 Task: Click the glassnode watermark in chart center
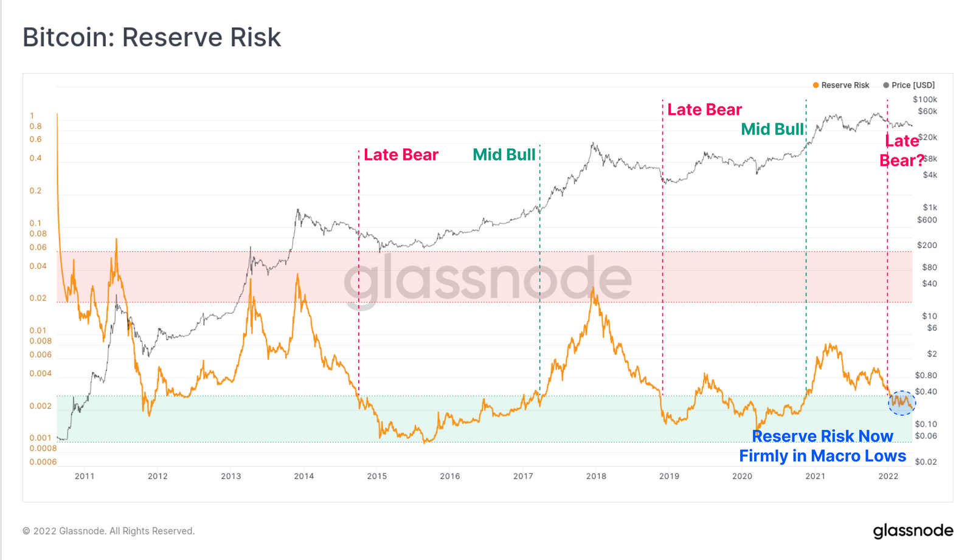pos(488,279)
